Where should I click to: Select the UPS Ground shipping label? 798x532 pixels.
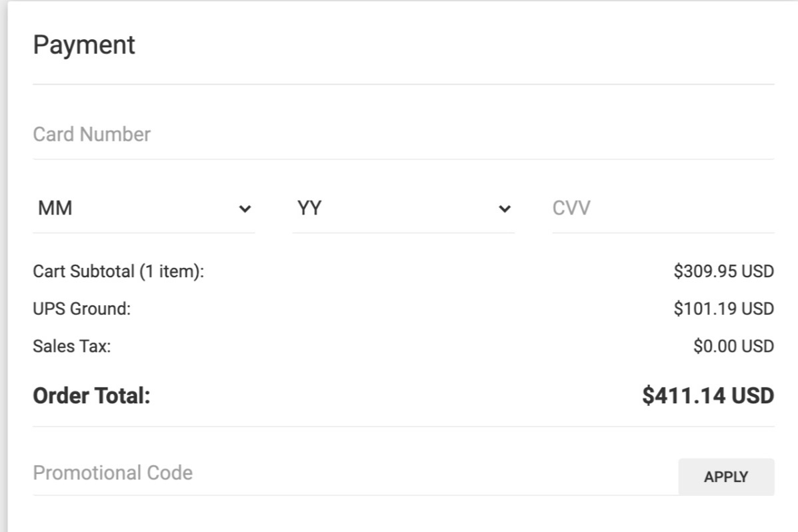pos(82,309)
